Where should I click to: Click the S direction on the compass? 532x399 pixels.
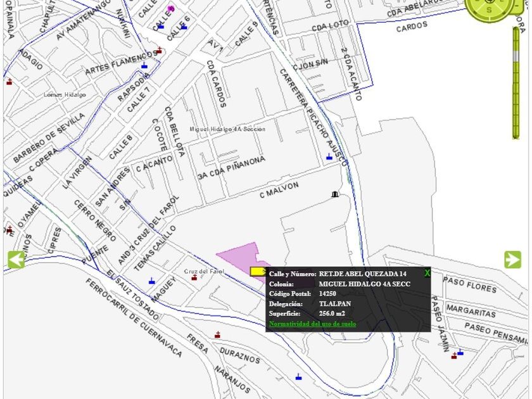(x=489, y=10)
